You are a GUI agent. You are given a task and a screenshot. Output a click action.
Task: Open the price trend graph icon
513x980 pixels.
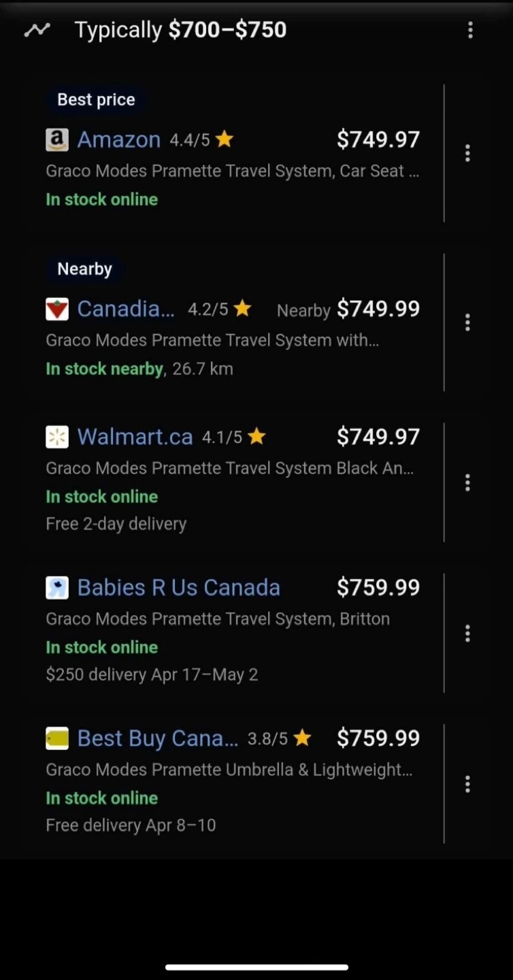point(37,30)
